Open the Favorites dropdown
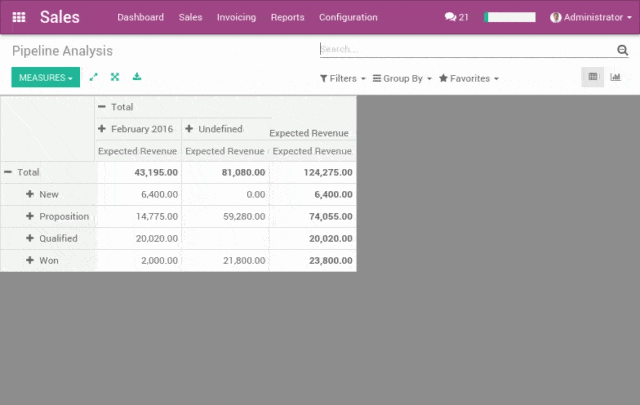The height and width of the screenshot is (405, 640). 468,78
